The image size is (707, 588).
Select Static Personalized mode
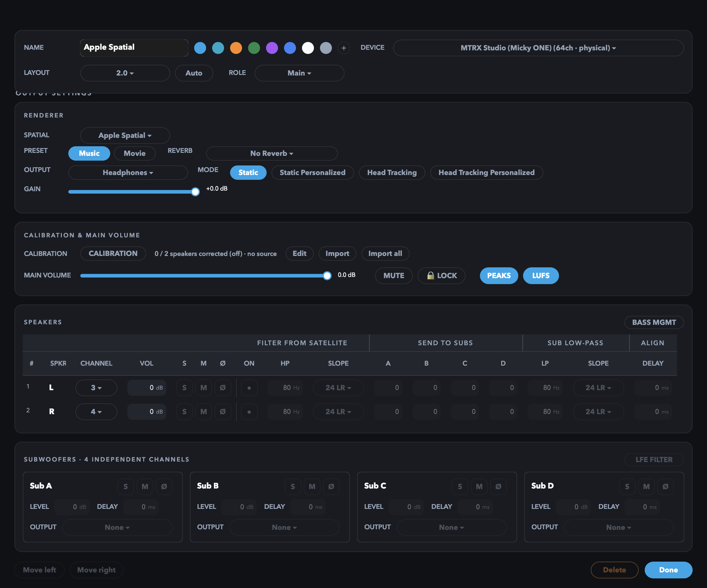click(312, 172)
